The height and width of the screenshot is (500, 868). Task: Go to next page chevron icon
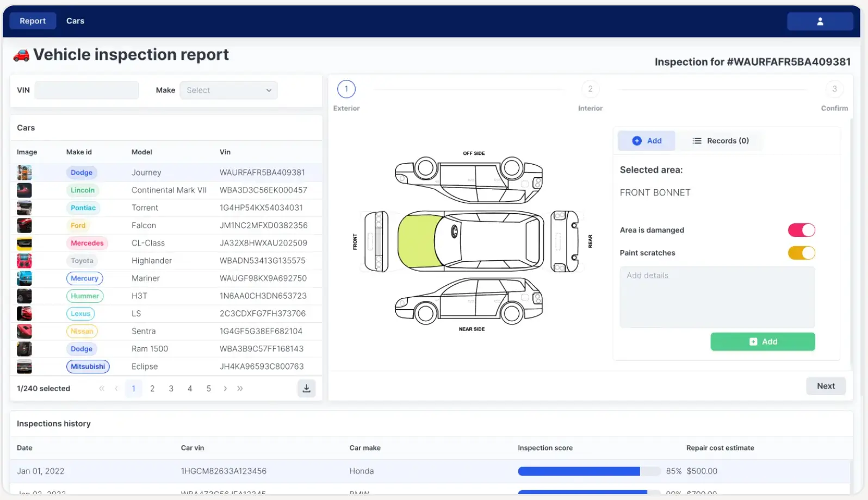[x=225, y=389]
